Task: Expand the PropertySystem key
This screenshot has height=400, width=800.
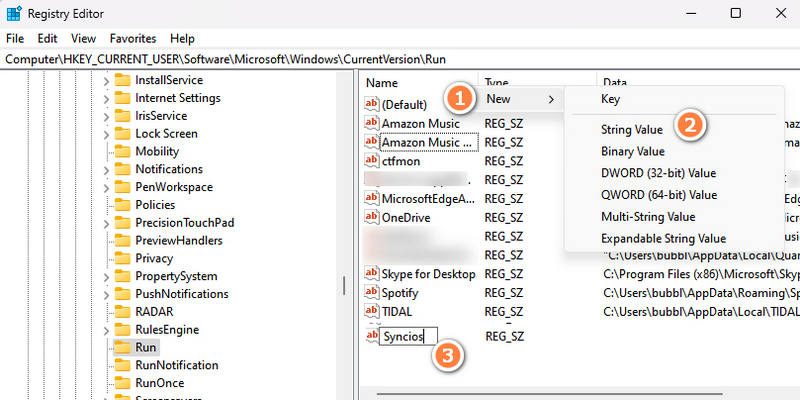Action: point(106,278)
